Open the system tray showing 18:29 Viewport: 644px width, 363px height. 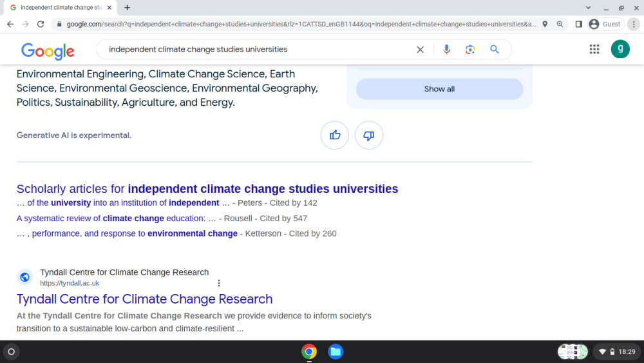coord(617,352)
